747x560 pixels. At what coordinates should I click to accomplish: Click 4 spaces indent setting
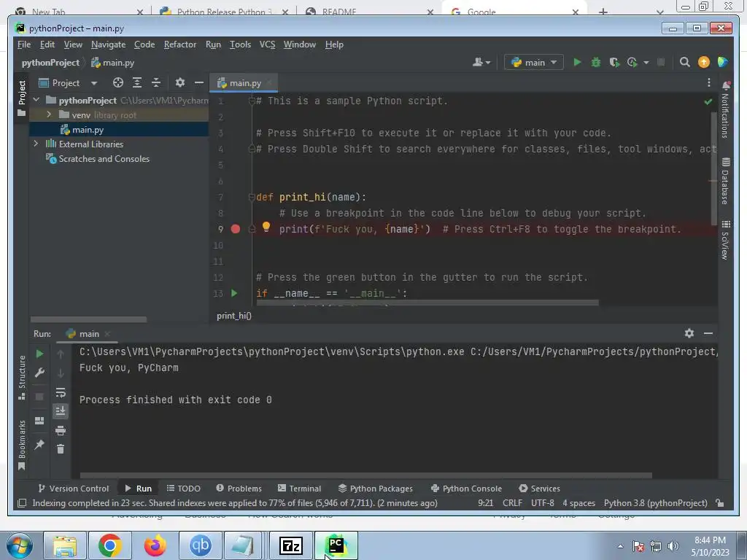click(x=578, y=503)
